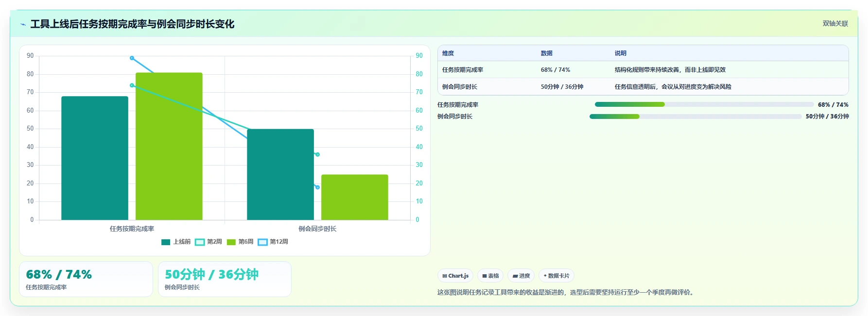Click the 第2周 line point near 74
Viewport: 868px width, 316px height.
pos(132,85)
